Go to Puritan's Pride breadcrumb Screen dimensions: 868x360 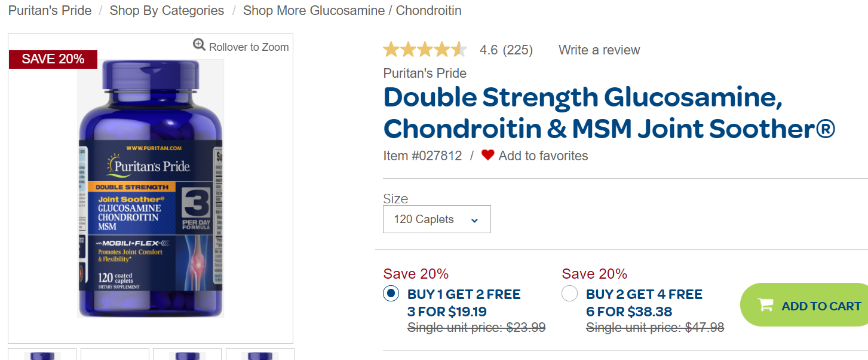[x=50, y=11]
